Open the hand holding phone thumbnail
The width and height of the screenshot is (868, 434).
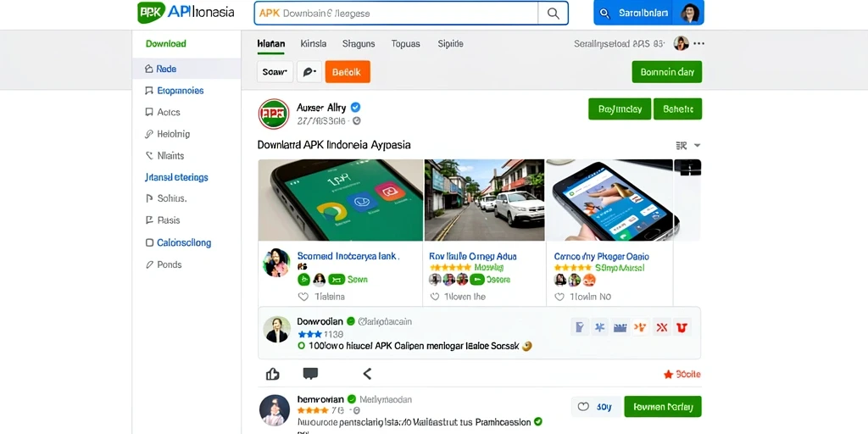[x=609, y=200]
